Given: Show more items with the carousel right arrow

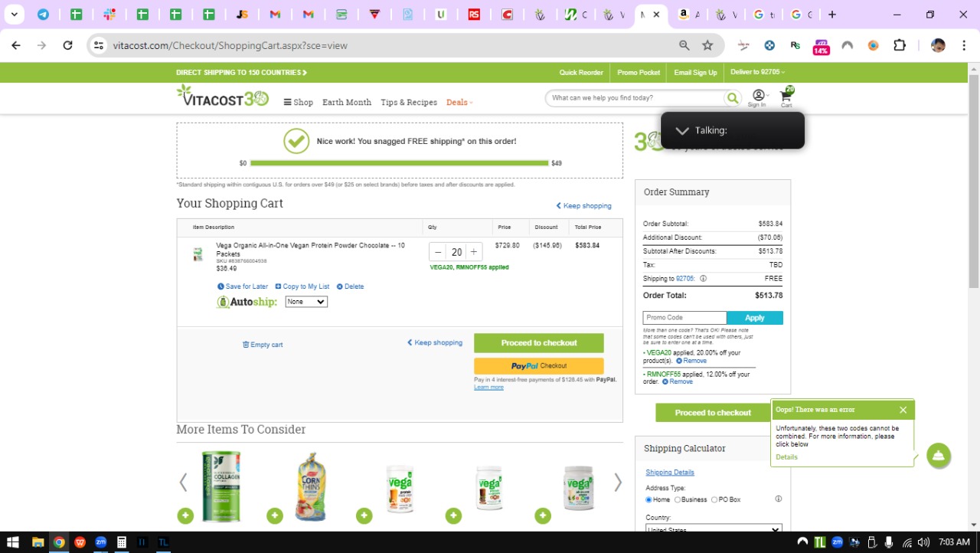Looking at the screenshot, I should (x=617, y=482).
